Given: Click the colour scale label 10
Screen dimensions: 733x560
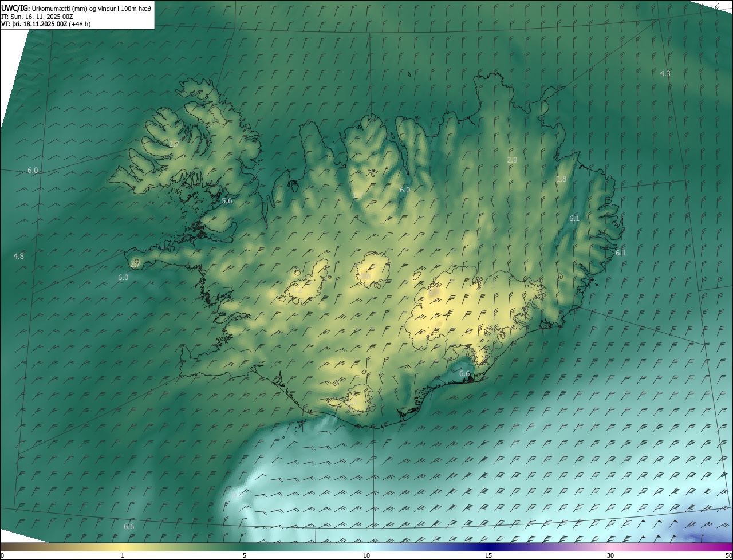Looking at the screenshot, I should pos(366,555).
